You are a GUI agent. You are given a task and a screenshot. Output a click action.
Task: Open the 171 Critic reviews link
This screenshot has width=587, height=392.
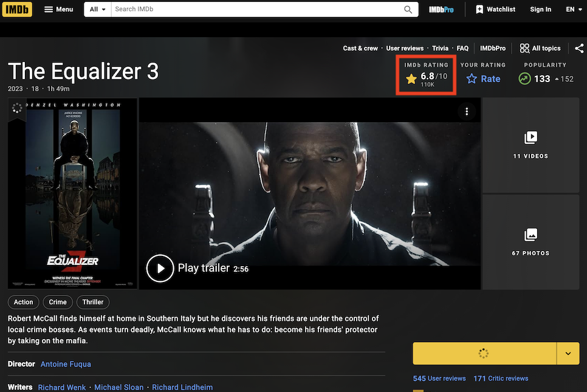pyautogui.click(x=501, y=379)
